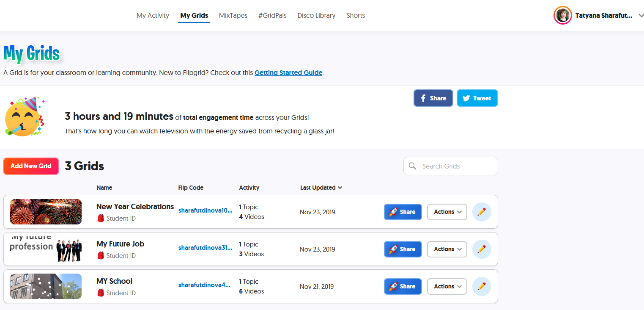
Task: Open pencil edit icon for MY School
Action: (x=482, y=286)
